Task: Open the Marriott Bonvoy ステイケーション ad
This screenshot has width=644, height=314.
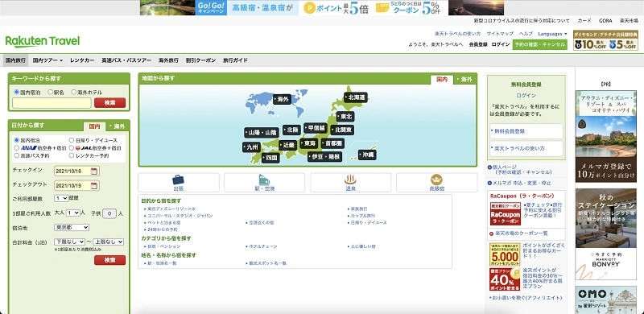Action: click(606, 234)
